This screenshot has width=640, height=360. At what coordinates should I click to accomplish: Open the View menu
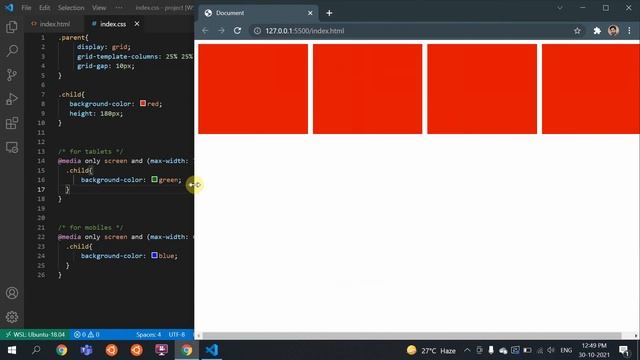[99, 8]
